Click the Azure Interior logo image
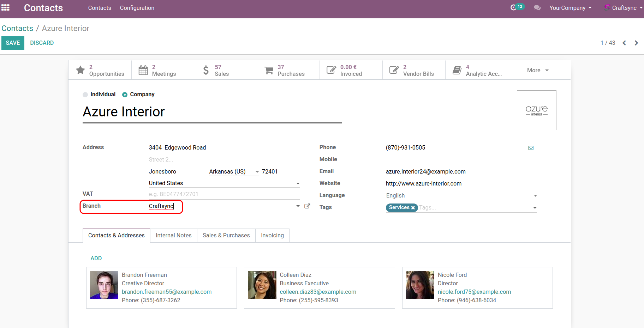The width and height of the screenshot is (644, 328). (x=536, y=110)
